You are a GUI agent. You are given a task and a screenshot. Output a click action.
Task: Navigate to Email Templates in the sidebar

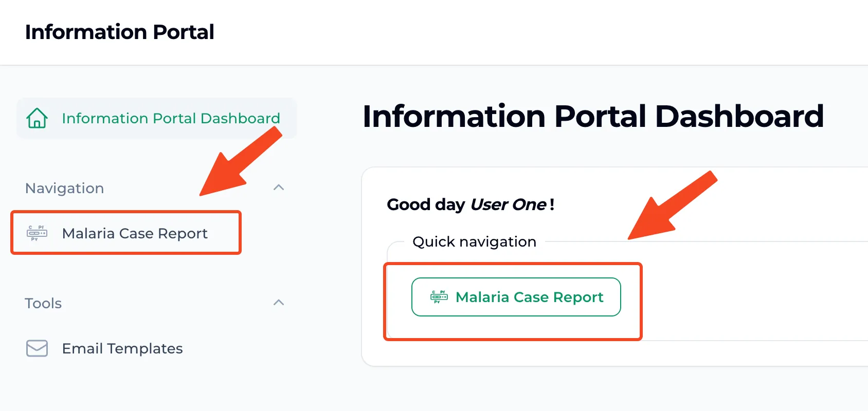tap(121, 348)
